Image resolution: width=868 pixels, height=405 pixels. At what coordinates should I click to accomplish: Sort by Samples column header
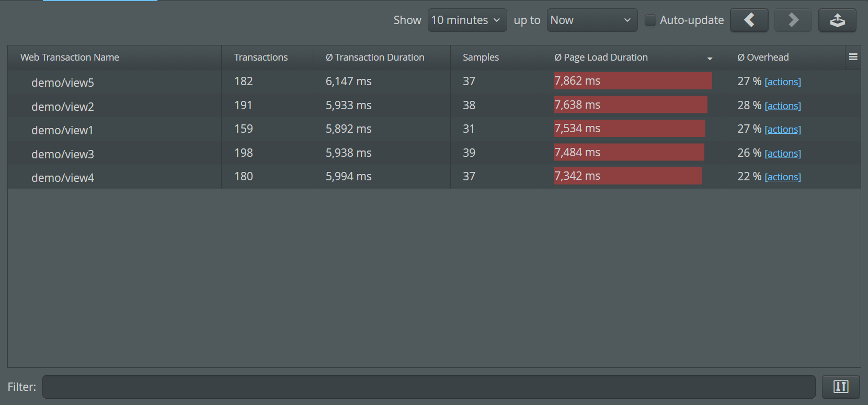pos(481,57)
